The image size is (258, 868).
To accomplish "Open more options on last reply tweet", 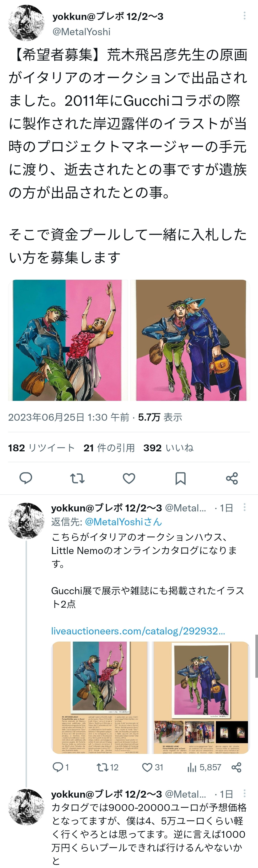I will click(245, 794).
